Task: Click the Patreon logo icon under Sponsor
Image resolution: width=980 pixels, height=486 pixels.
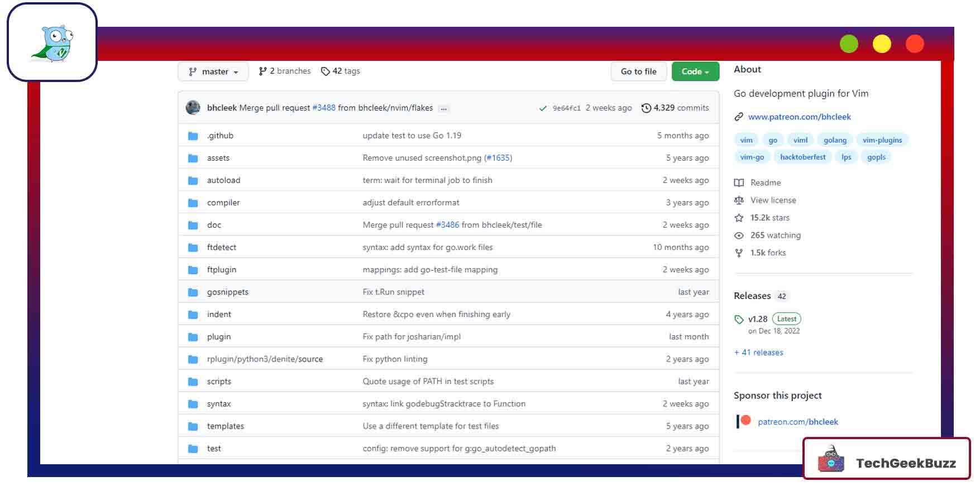Action: (x=743, y=421)
